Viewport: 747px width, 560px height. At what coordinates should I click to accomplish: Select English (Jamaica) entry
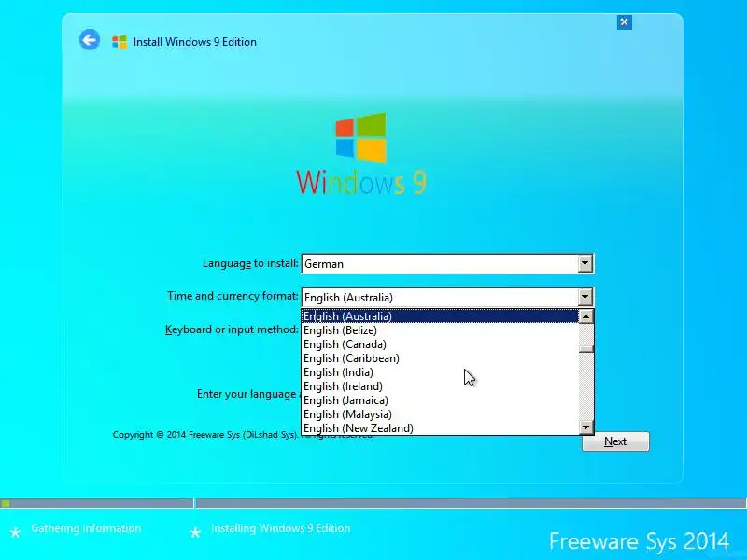click(x=440, y=400)
